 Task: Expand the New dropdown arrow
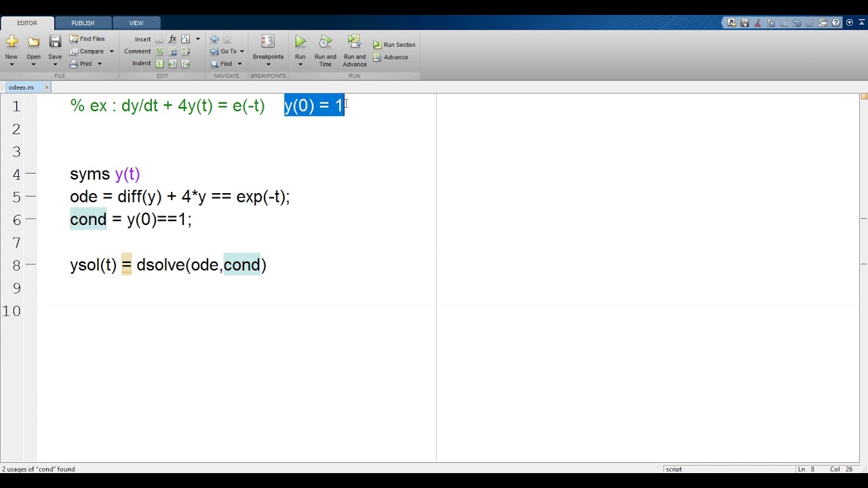tap(12, 64)
